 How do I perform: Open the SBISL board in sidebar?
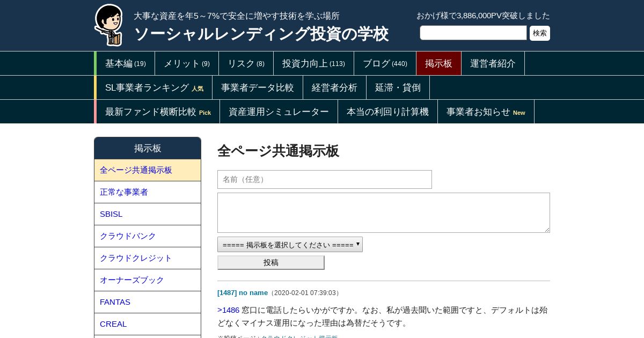(x=148, y=214)
